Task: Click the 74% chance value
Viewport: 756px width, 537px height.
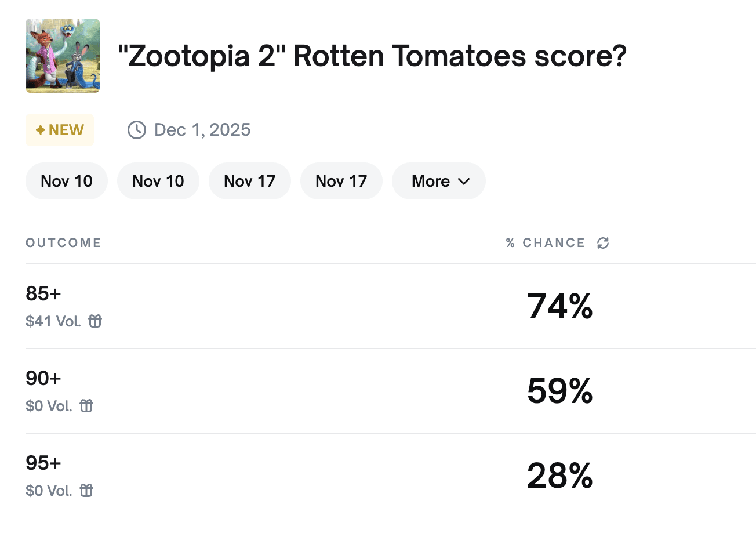Action: coord(560,306)
